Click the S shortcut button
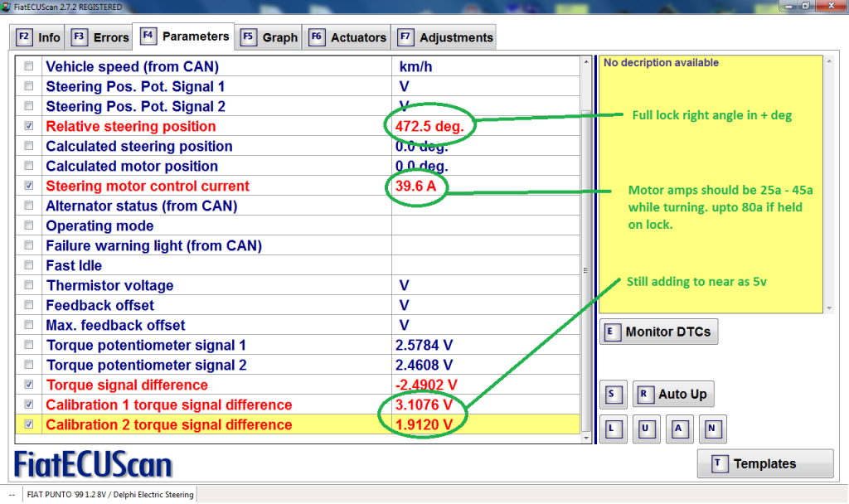Viewport: 849px width, 504px height. [x=612, y=395]
